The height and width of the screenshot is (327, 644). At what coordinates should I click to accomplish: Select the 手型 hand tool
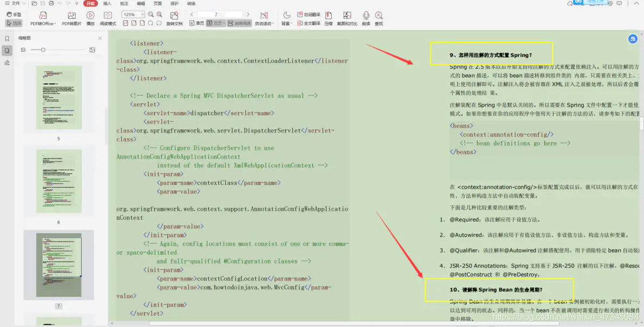coord(14,15)
